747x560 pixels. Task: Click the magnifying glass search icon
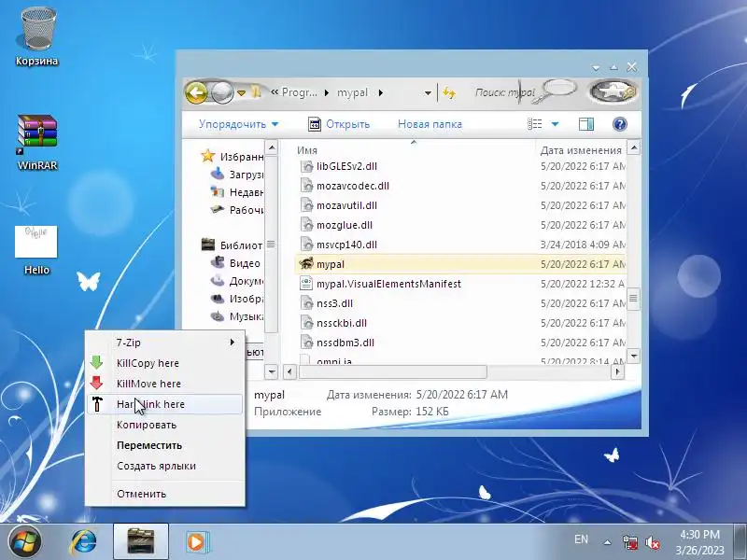(557, 91)
